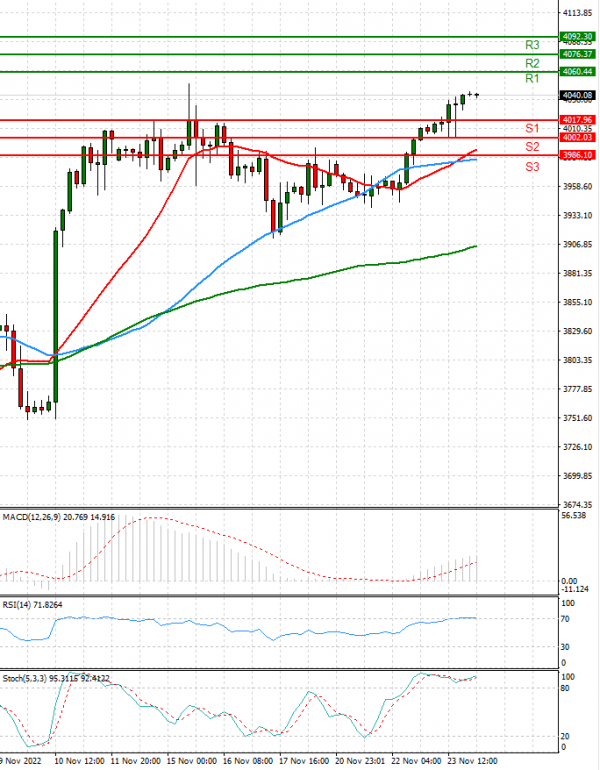This screenshot has width=600, height=770.
Task: Click the 3829.60 price axis value
Action: pos(577,331)
